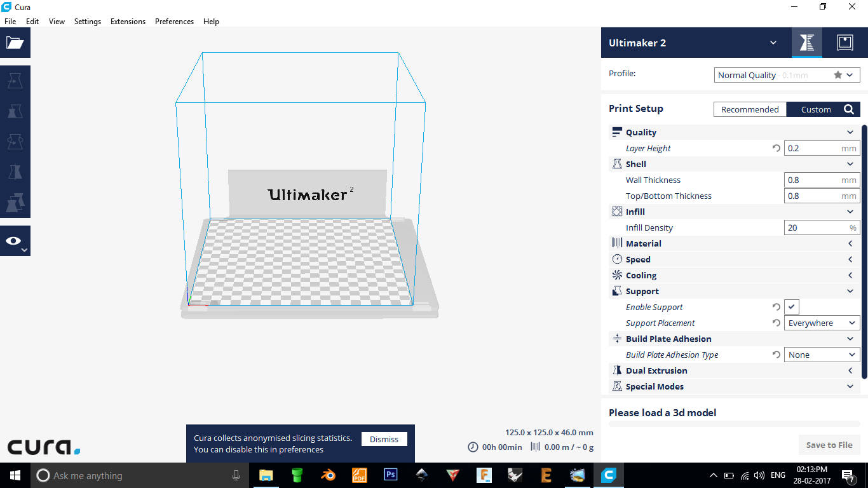Toggle the Enable Support checkbox
Screen dimensions: 868x488
792,307
